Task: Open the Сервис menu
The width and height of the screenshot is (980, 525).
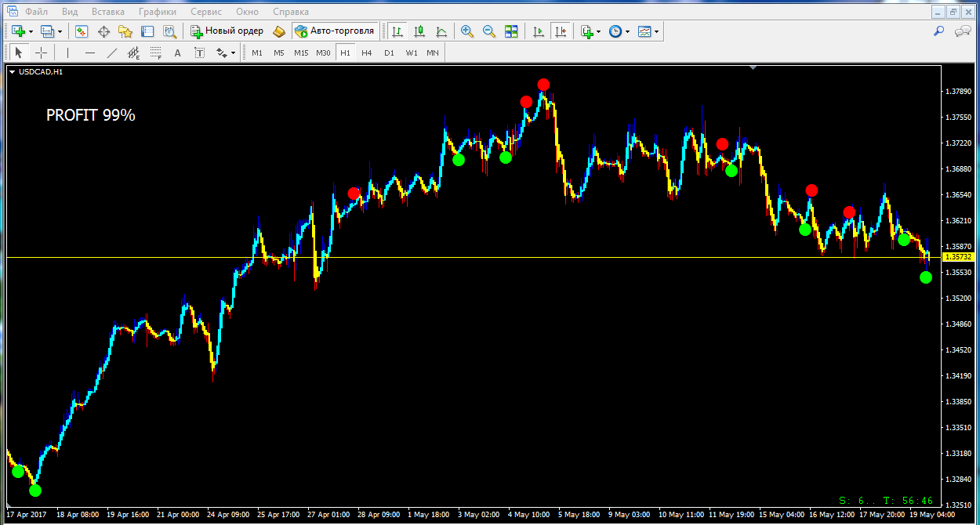Action: (x=205, y=12)
